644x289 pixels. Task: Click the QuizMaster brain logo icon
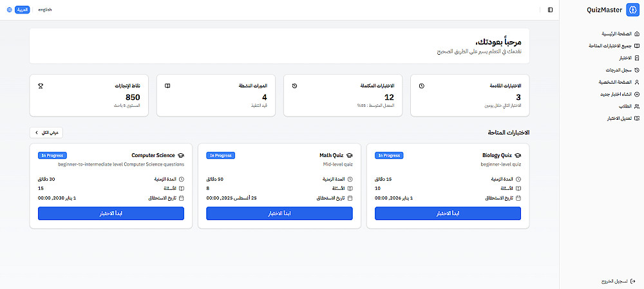click(x=630, y=10)
